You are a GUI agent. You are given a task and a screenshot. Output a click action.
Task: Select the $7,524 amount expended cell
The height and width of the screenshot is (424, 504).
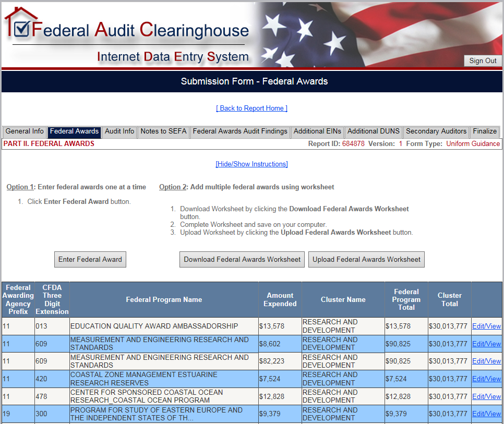[x=280, y=379]
